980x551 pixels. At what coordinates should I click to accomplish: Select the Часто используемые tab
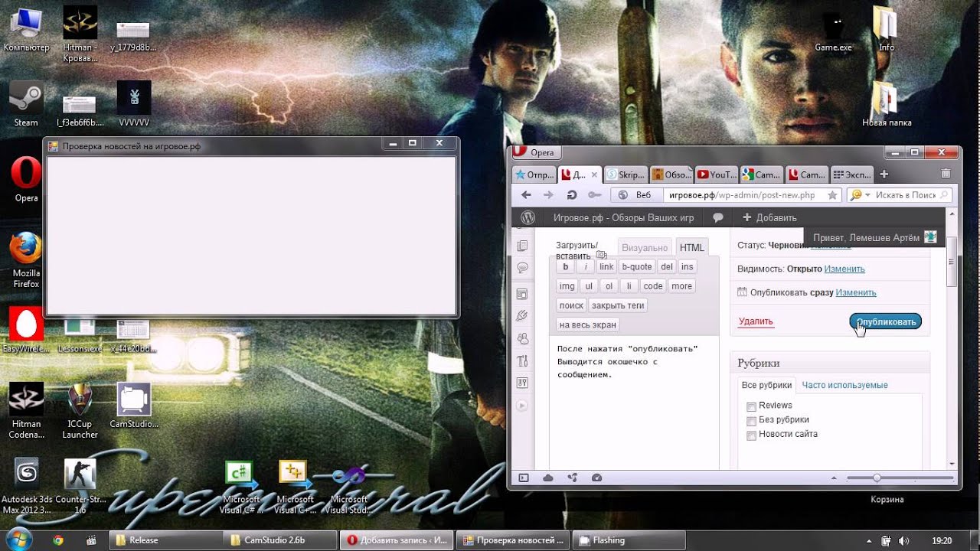click(845, 385)
